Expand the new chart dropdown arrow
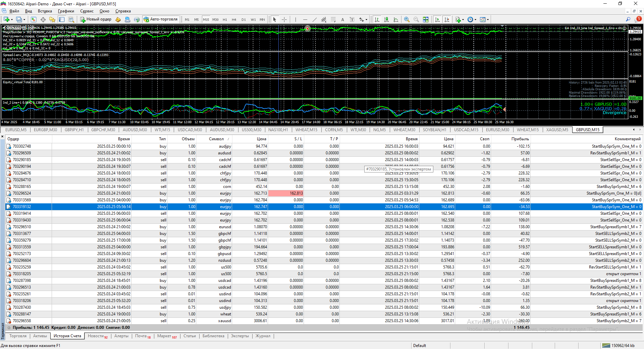 pos(12,20)
